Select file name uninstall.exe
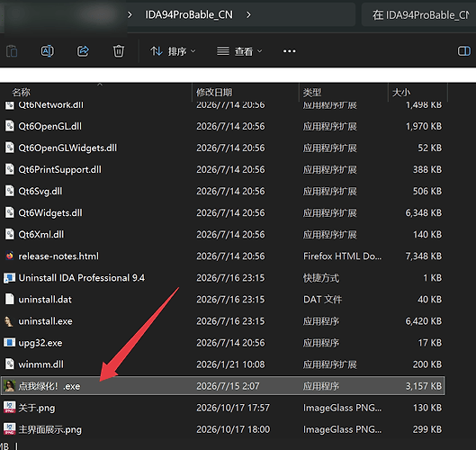This screenshot has width=476, height=450. (46, 321)
